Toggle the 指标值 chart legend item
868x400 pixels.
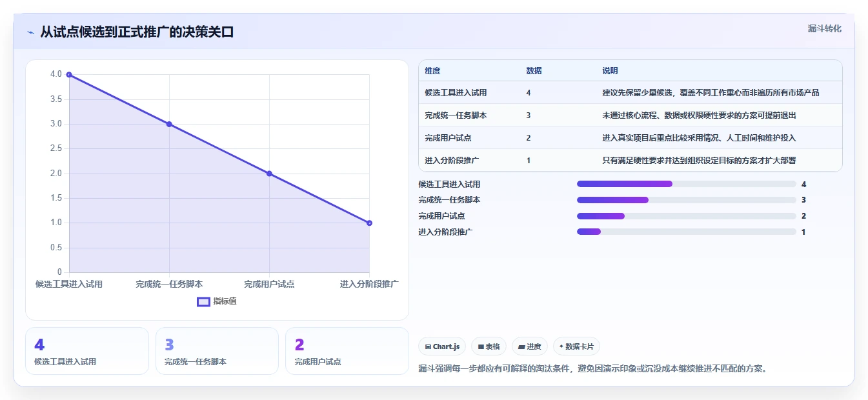click(217, 301)
